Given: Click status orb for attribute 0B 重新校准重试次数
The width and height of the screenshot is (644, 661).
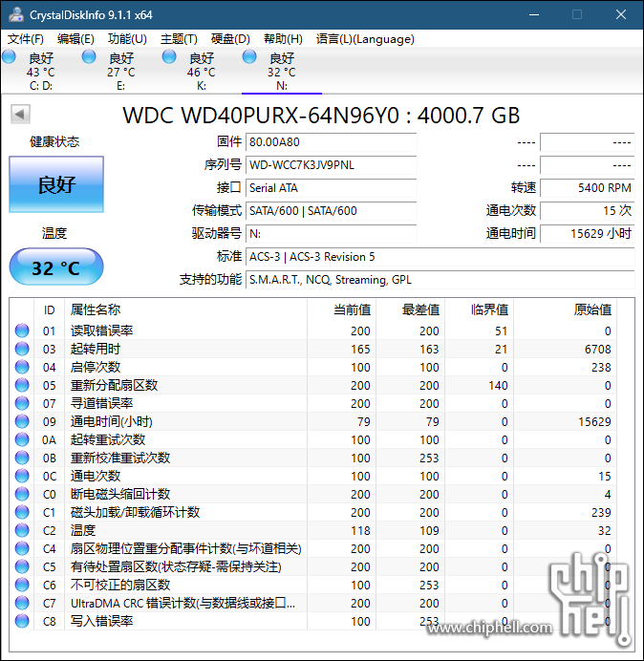Looking at the screenshot, I should (22, 458).
